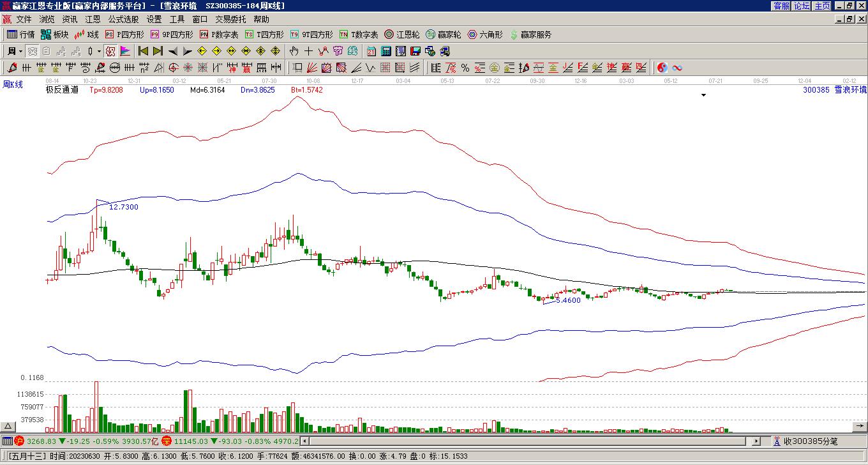Select the red pencil drawing tool
Viewport: 868px width, 465px height.
(12, 68)
